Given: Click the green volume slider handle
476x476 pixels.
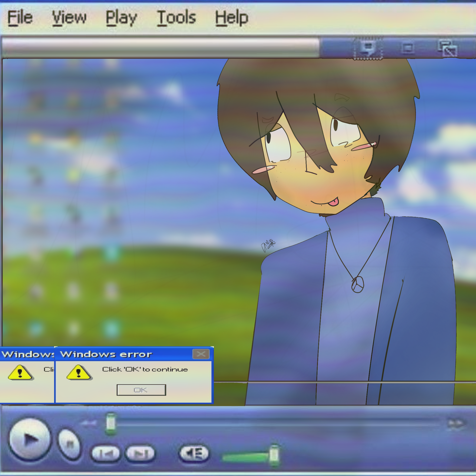Looking at the screenshot, I should click(274, 455).
